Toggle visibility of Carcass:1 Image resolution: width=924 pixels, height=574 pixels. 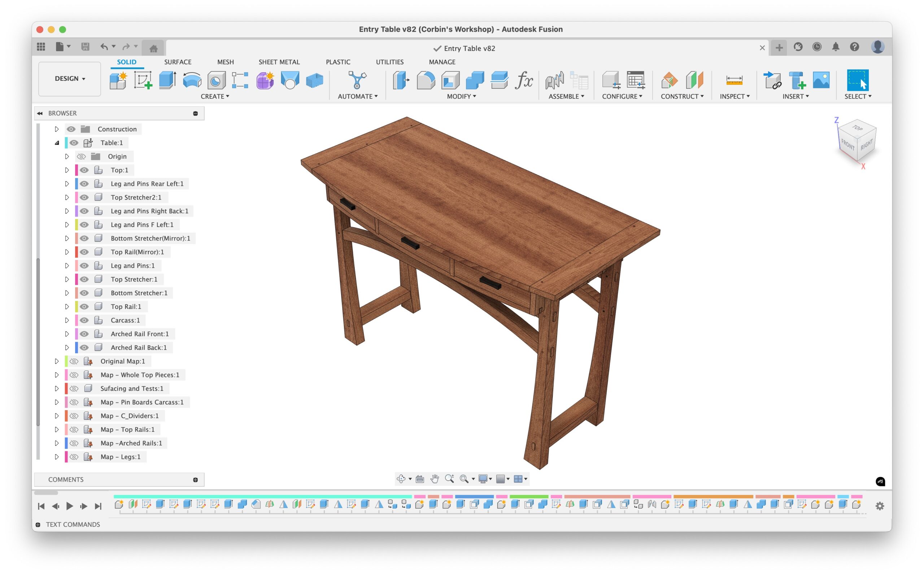click(84, 320)
